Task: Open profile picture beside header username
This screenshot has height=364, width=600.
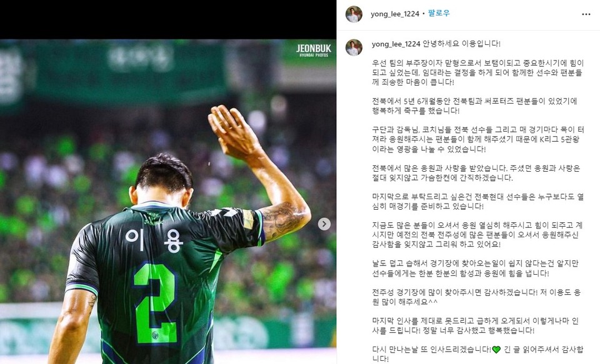Action: 354,14
